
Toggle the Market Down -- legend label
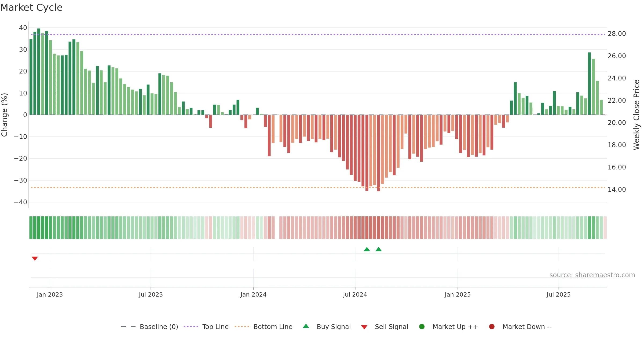527,327
